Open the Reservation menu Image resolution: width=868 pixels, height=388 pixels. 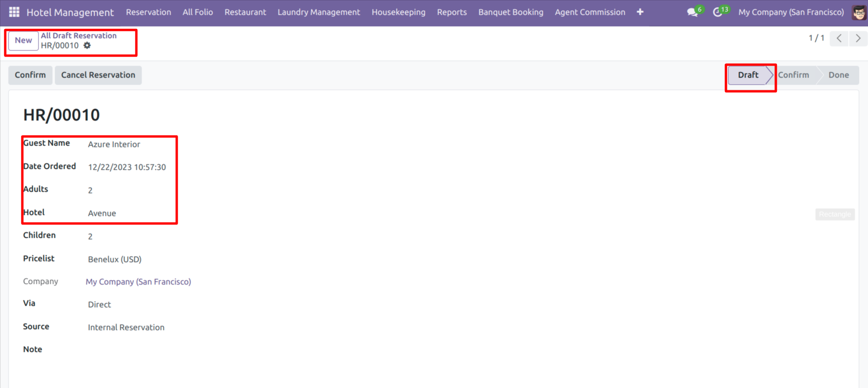(x=148, y=12)
